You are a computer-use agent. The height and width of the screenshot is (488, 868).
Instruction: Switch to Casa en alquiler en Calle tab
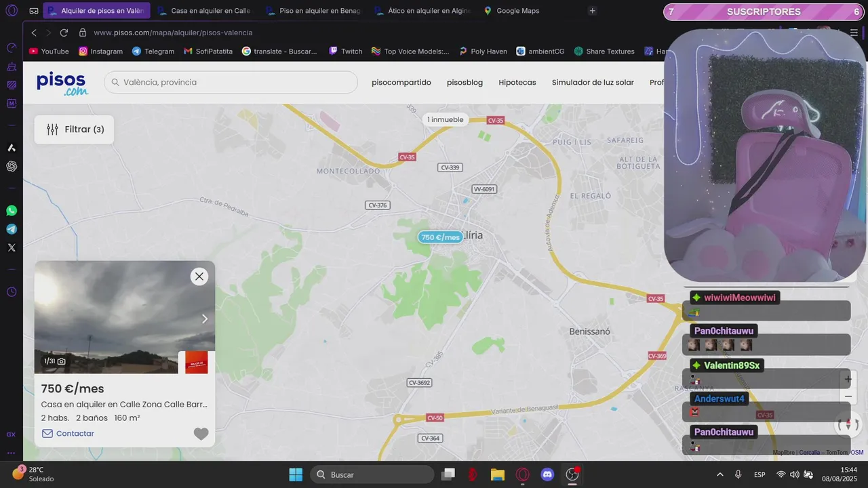[x=204, y=11]
